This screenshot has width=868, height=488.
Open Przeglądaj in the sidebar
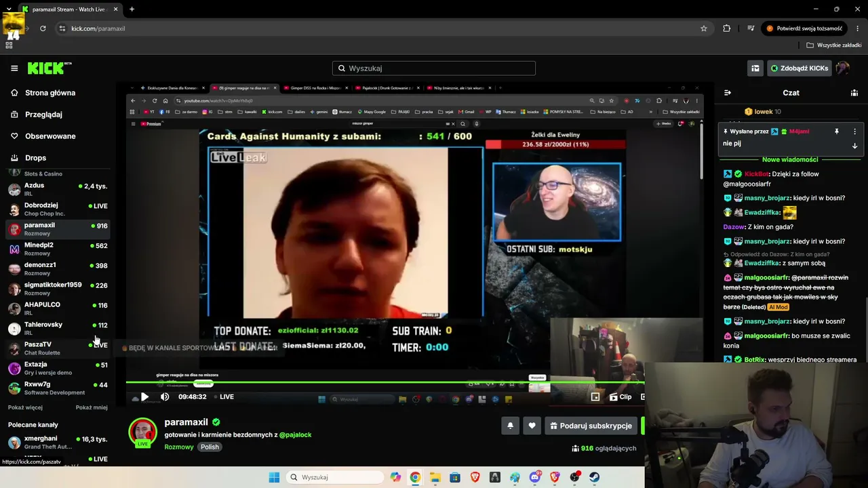pyautogui.click(x=43, y=115)
